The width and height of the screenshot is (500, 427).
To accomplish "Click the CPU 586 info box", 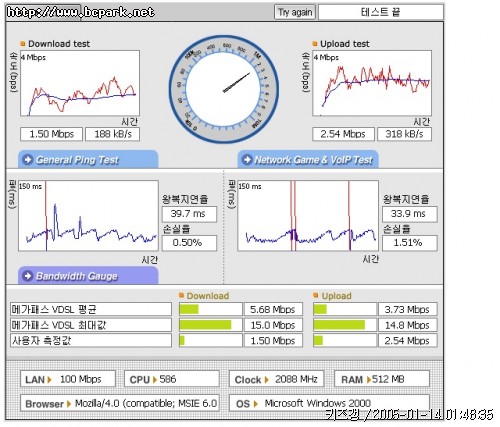I will [x=172, y=379].
